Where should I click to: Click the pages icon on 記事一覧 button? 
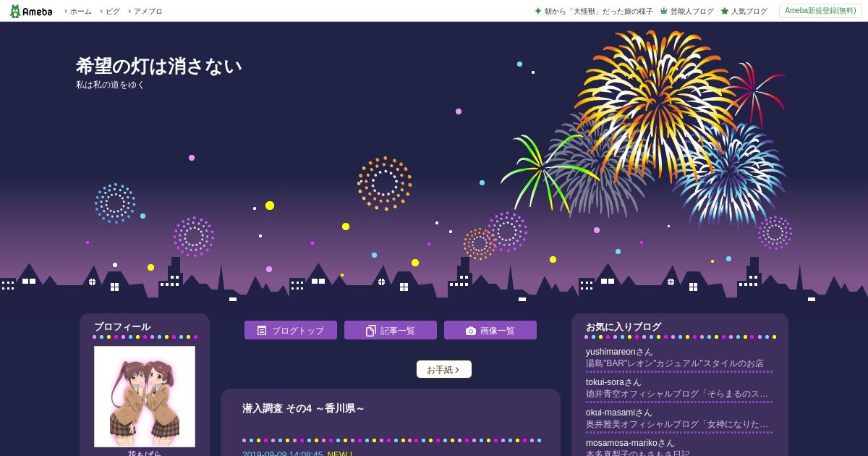click(371, 330)
